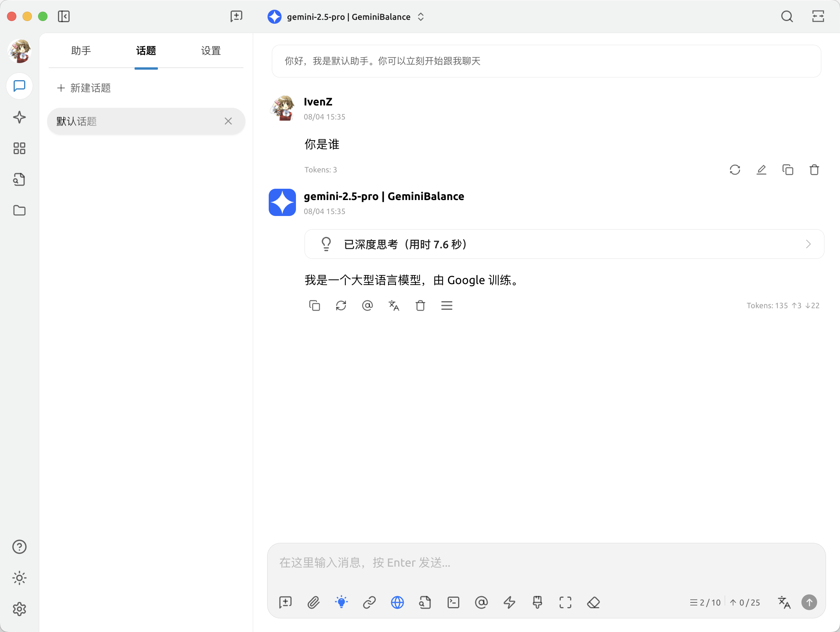Screen dimensions: 840x632
Task: Click the edit pencil icon on user message
Action: (x=761, y=170)
